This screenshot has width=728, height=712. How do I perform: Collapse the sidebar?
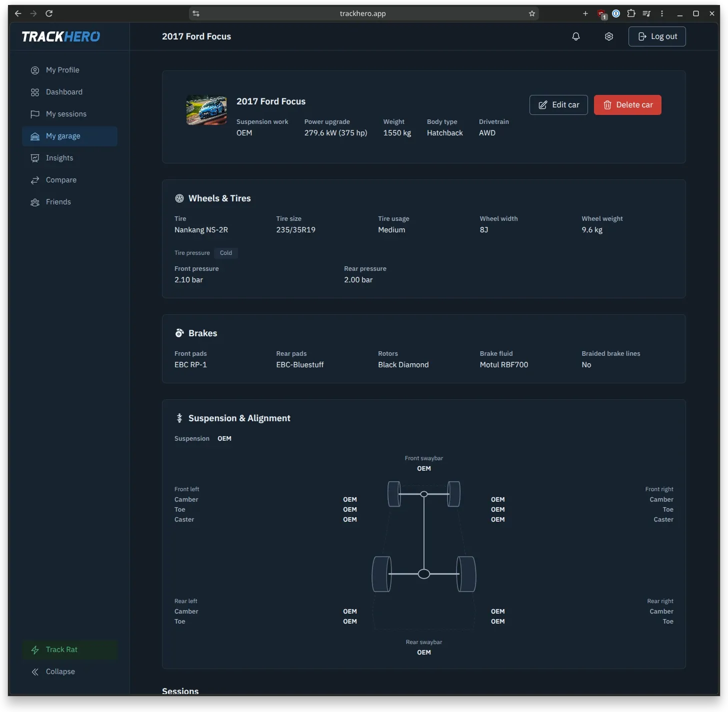click(69, 672)
